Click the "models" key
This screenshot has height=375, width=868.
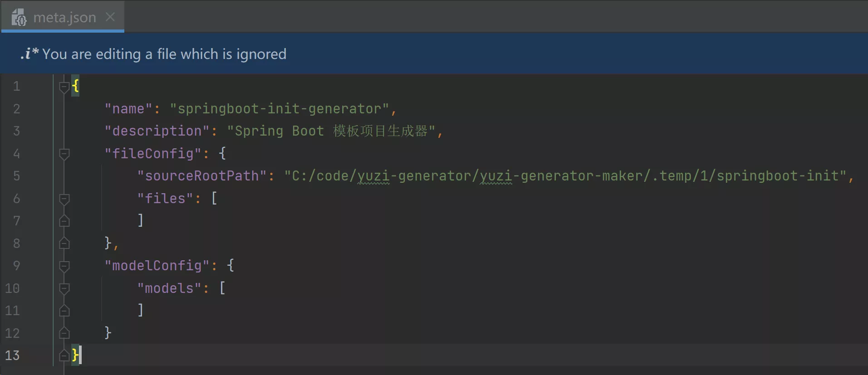(169, 288)
